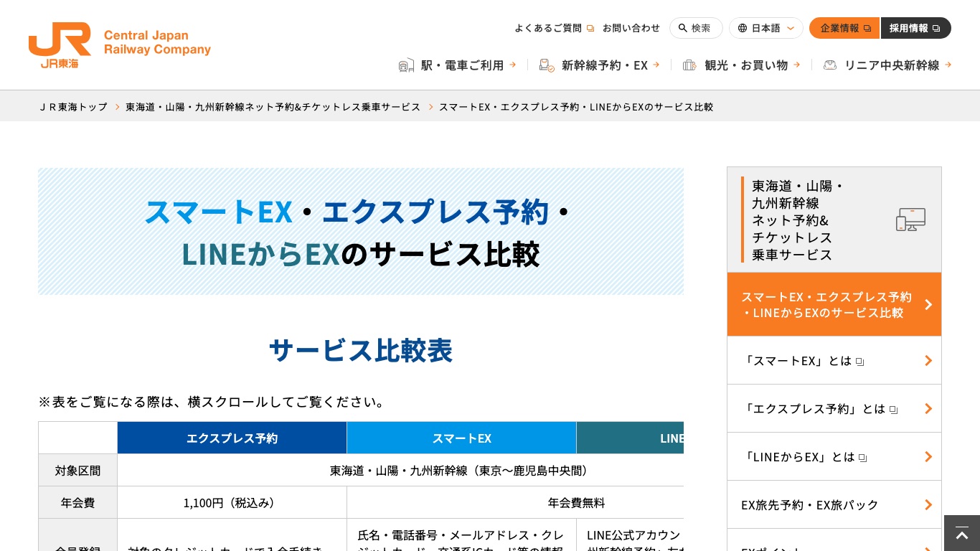Click the 検索 search button
This screenshot has width=980, height=551.
[x=696, y=28]
